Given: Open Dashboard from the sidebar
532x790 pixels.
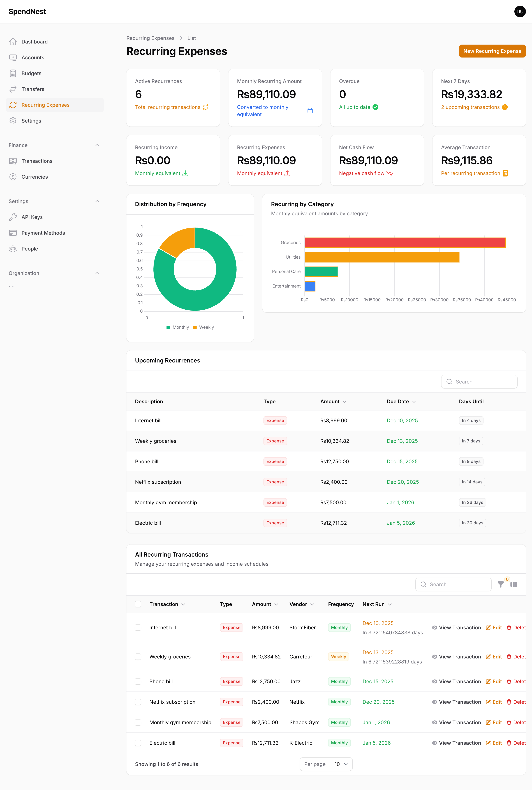Looking at the screenshot, I should click(34, 42).
